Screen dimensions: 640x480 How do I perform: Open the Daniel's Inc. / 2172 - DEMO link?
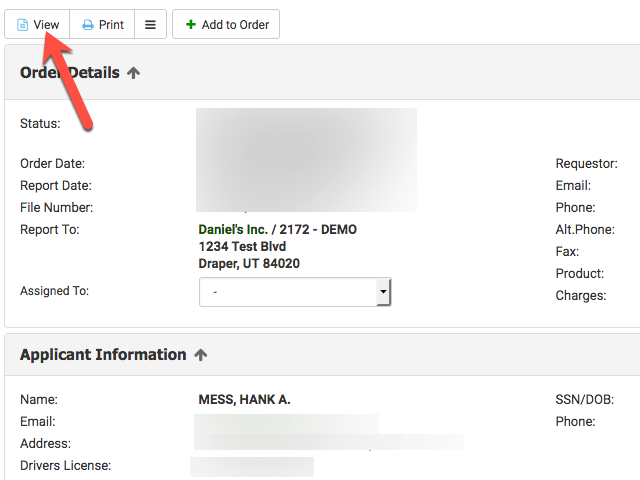pos(277,230)
